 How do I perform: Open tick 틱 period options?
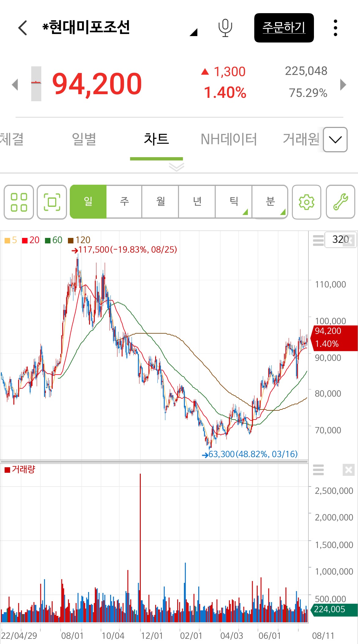[234, 202]
